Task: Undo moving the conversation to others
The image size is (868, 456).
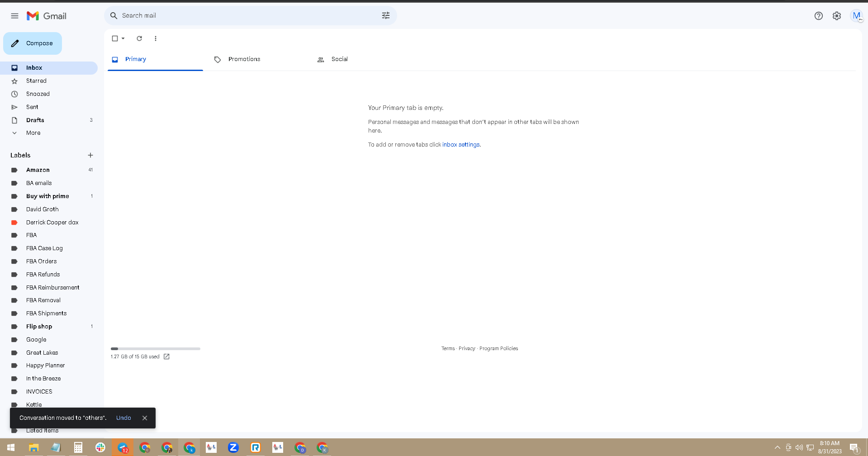Action: tap(123, 418)
